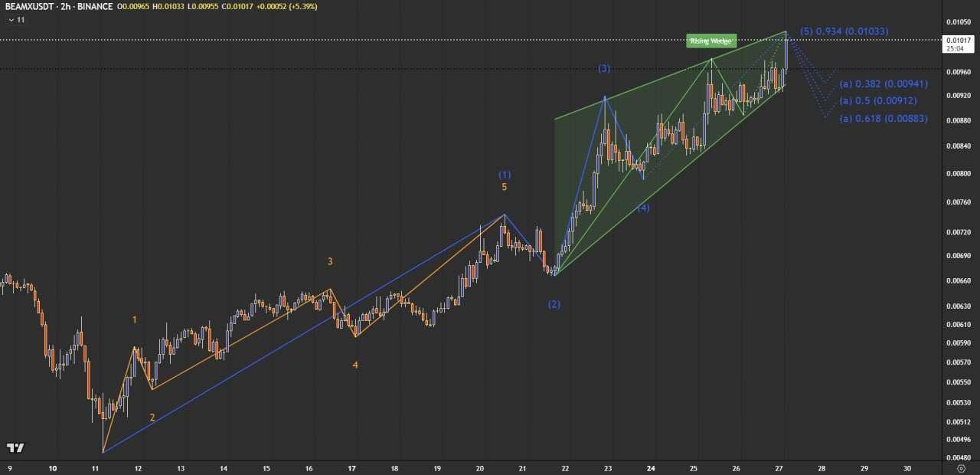Image resolution: width=980 pixels, height=475 pixels.
Task: Select the orange 1 wave label
Action: pyautogui.click(x=135, y=319)
